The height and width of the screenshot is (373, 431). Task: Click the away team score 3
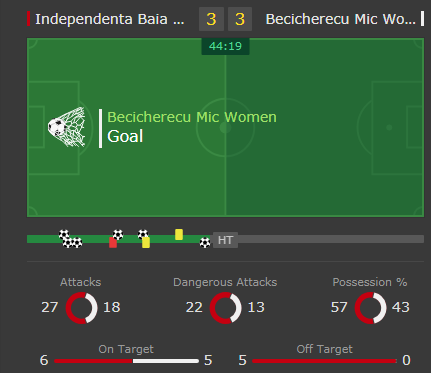[x=240, y=19]
